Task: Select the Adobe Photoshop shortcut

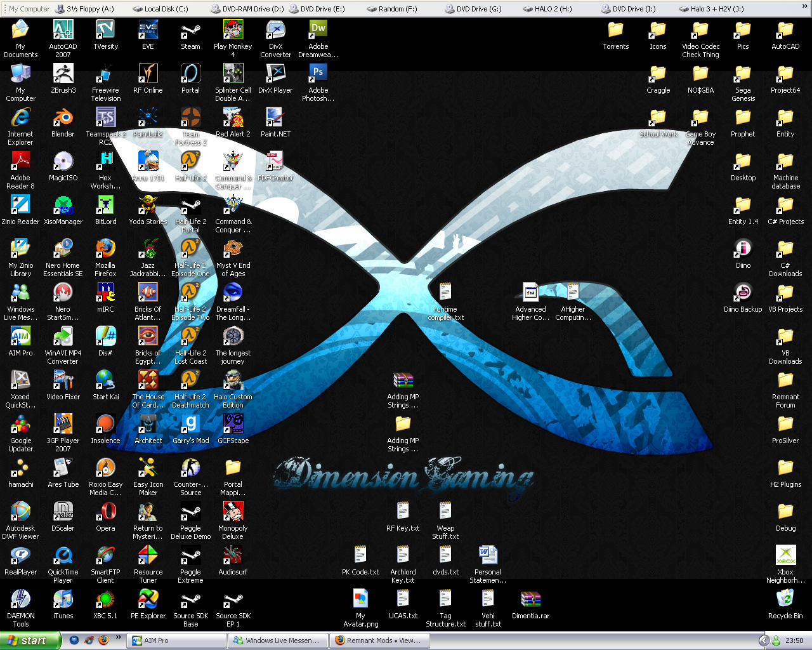Action: click(318, 74)
